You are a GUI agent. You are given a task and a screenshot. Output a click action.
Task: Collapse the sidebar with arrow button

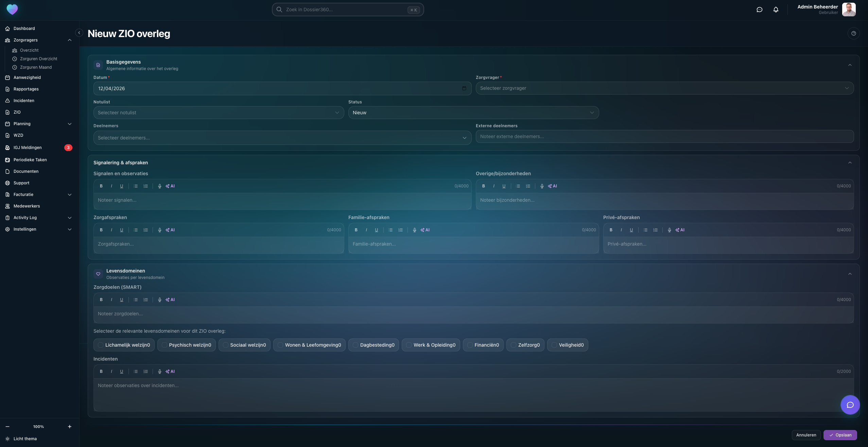click(79, 33)
